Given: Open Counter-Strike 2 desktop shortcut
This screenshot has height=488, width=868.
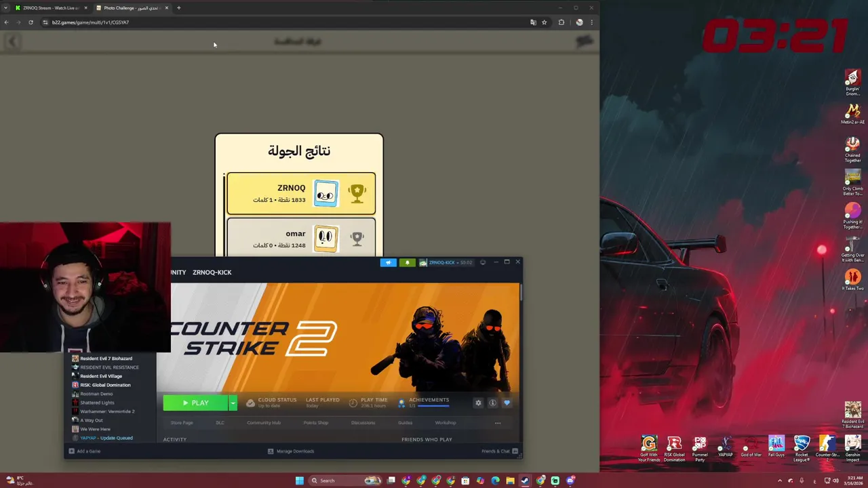Looking at the screenshot, I should pos(827,447).
